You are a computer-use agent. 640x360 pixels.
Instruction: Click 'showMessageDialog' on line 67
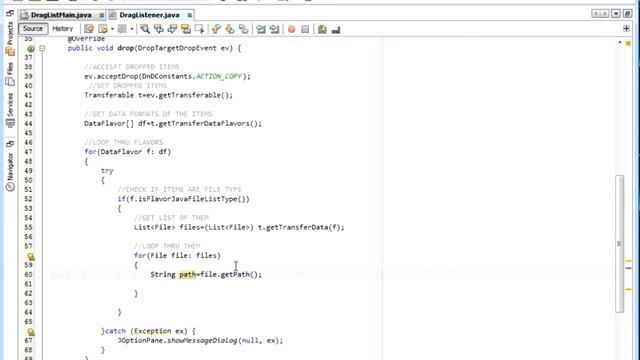tap(202, 340)
